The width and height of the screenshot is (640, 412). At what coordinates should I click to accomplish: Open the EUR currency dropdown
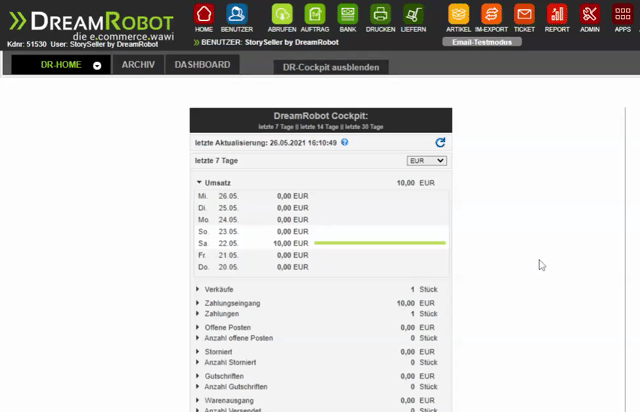pyautogui.click(x=427, y=161)
